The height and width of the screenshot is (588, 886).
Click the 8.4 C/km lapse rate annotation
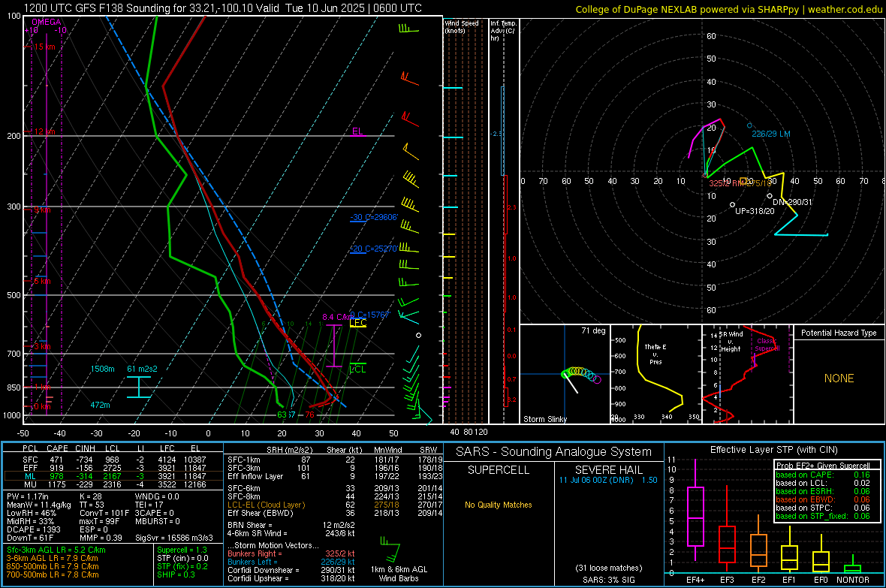[337, 317]
